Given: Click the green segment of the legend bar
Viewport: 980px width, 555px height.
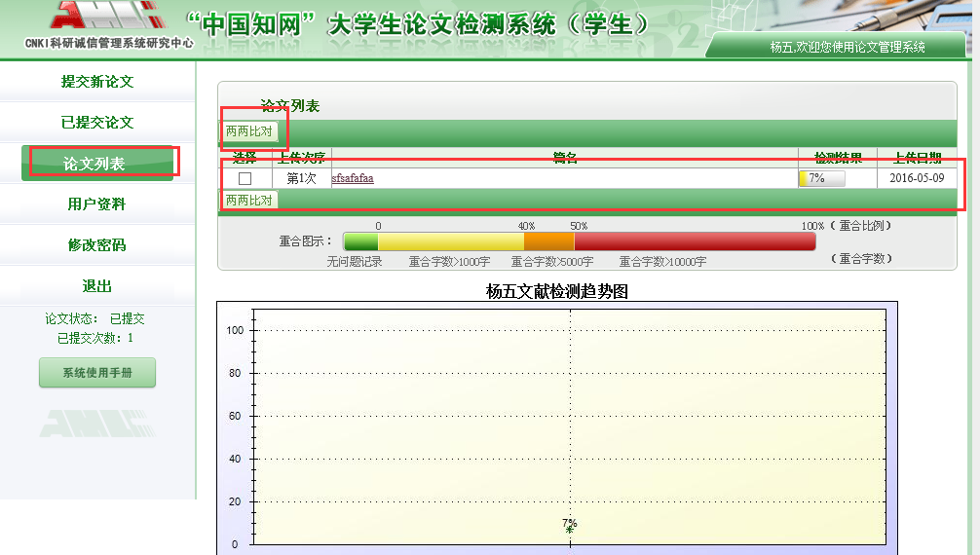Looking at the screenshot, I should click(361, 241).
